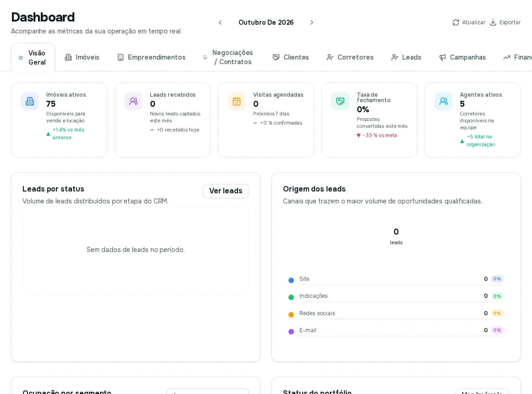This screenshot has height=394, width=532.
Task: Click the '+1.4% vs mês anterior' text
Action: coord(68,134)
